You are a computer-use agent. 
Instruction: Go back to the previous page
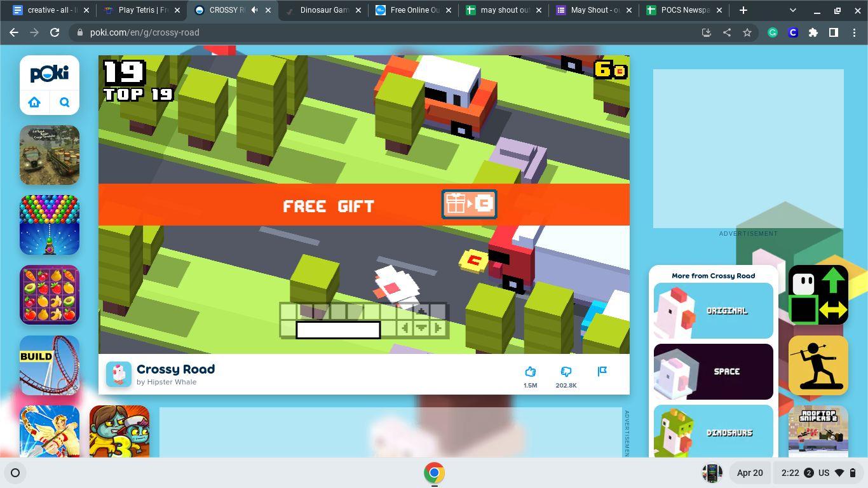(x=14, y=32)
